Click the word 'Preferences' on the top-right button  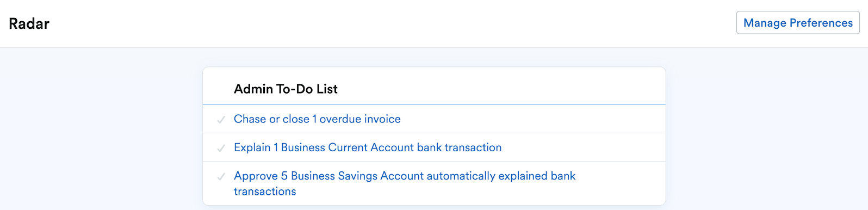click(821, 23)
